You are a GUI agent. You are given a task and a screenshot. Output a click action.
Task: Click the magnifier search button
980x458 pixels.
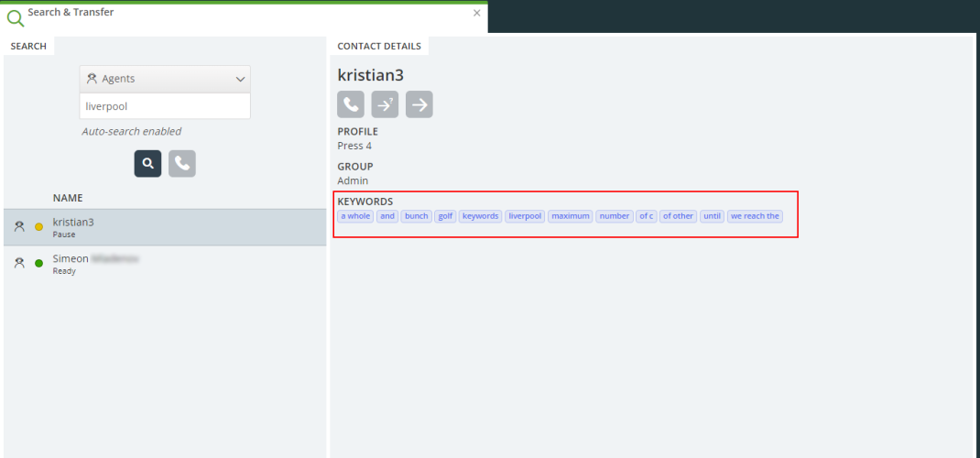click(148, 164)
